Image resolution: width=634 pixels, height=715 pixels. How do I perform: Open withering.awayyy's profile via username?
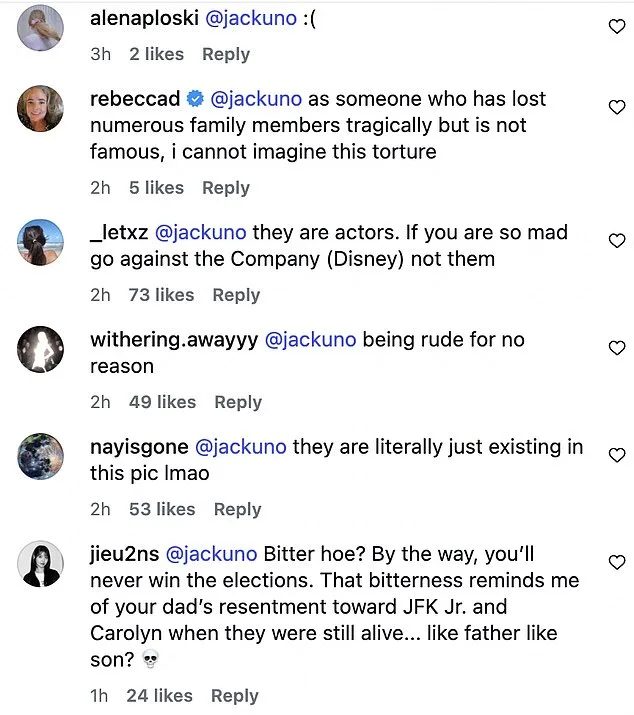(172, 339)
